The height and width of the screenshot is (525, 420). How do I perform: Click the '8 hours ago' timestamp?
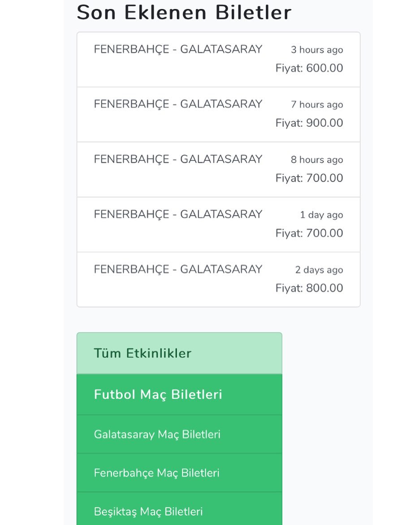[x=317, y=160]
